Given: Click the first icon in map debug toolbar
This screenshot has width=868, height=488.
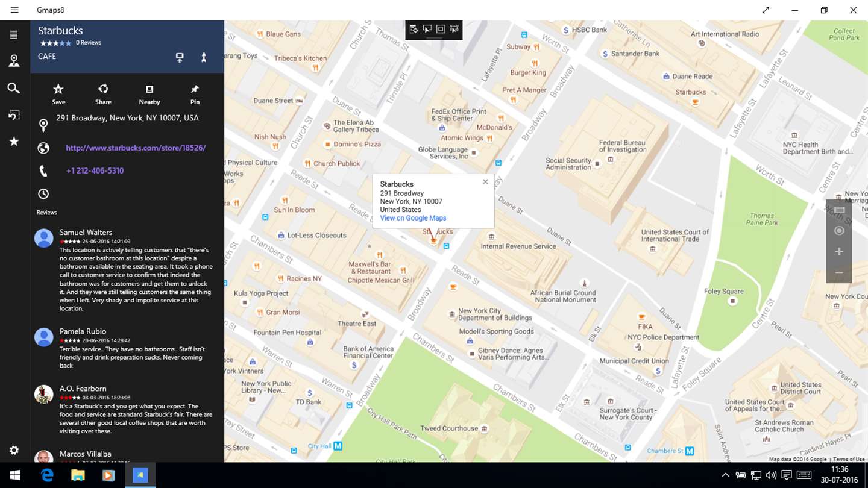Looking at the screenshot, I should click(x=414, y=29).
